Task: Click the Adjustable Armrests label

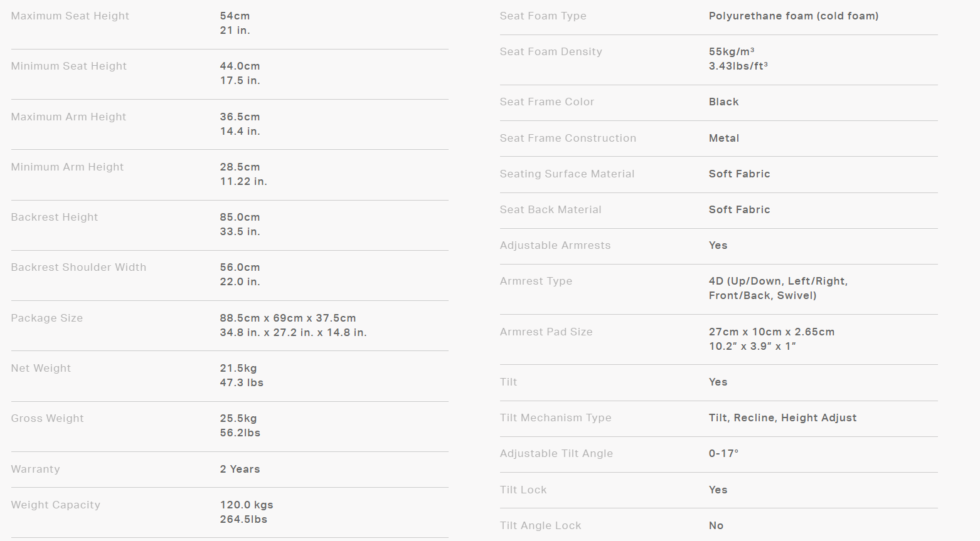Action: [555, 245]
